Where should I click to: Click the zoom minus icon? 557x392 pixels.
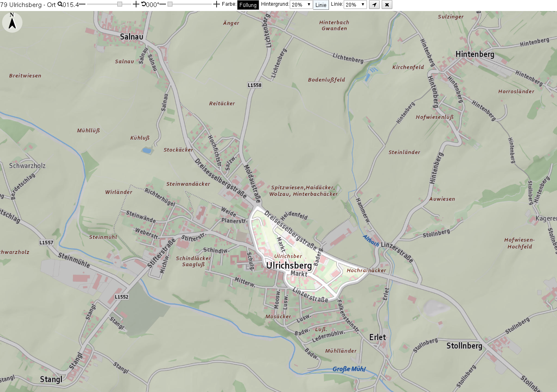point(82,4)
